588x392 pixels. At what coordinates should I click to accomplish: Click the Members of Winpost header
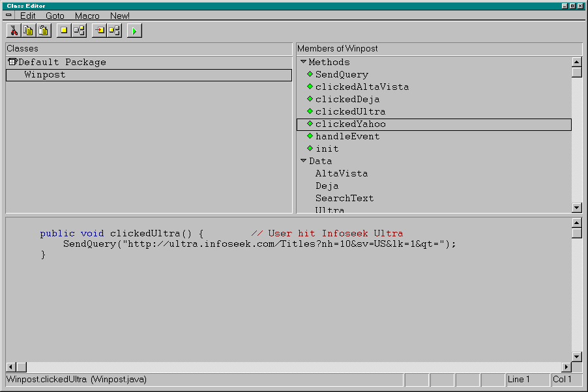coord(439,49)
